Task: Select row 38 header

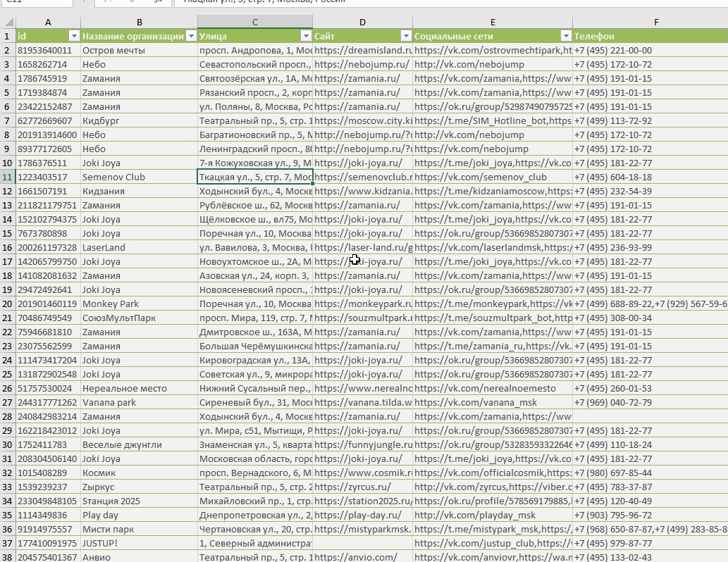Action: pos(8,557)
